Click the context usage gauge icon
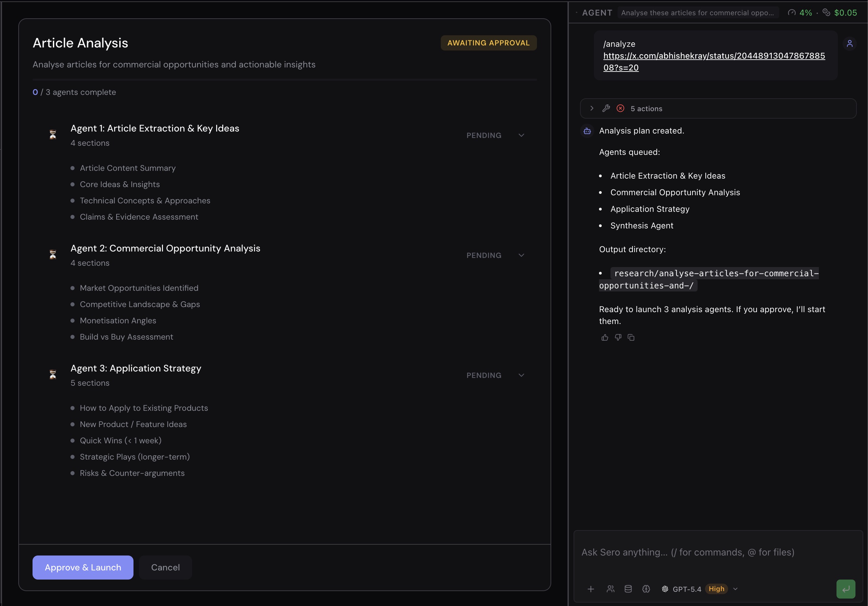Screen dimensions: 868x606 pyautogui.click(x=792, y=13)
